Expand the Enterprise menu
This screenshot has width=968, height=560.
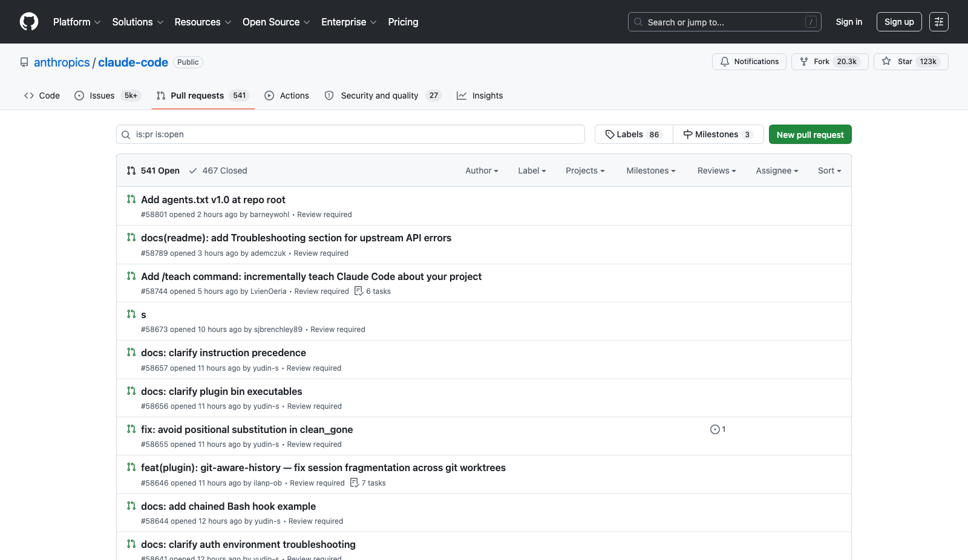pos(349,22)
